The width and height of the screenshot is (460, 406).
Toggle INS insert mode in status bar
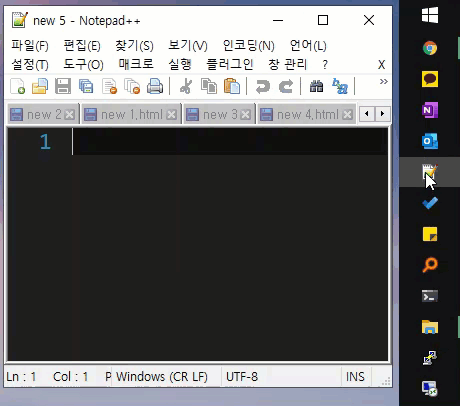coord(355,377)
